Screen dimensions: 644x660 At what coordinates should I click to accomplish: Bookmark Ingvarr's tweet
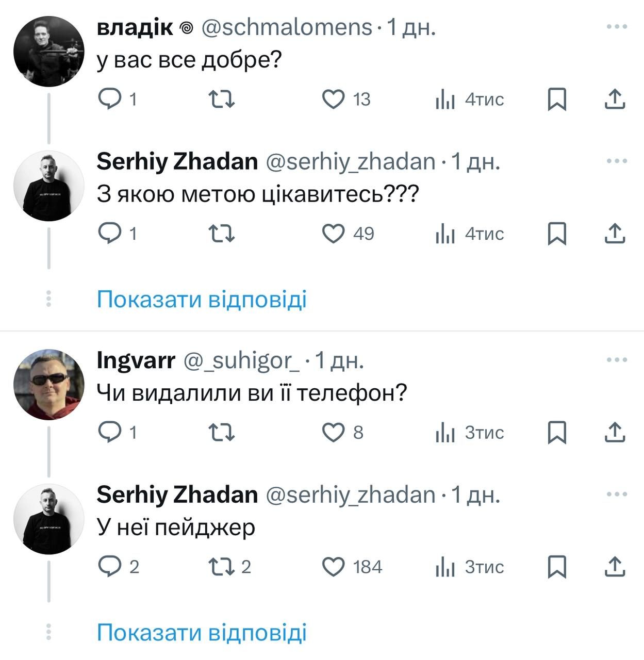pos(557,432)
